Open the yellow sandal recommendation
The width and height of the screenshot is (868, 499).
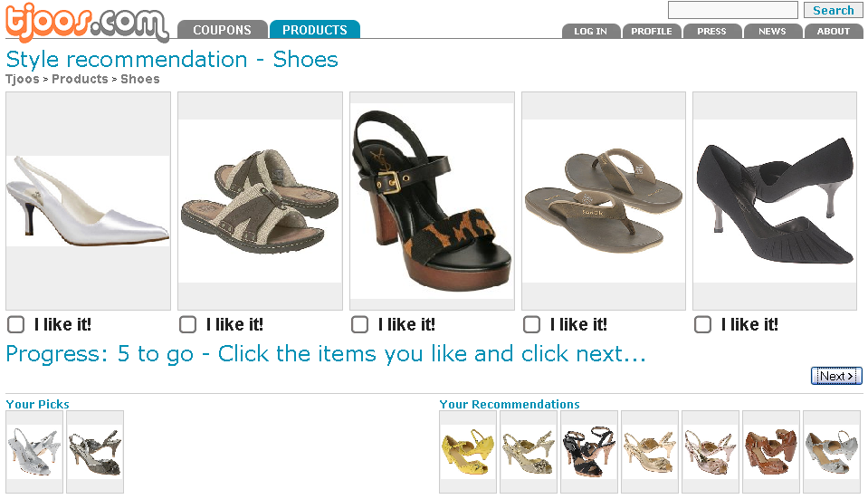[x=467, y=451]
